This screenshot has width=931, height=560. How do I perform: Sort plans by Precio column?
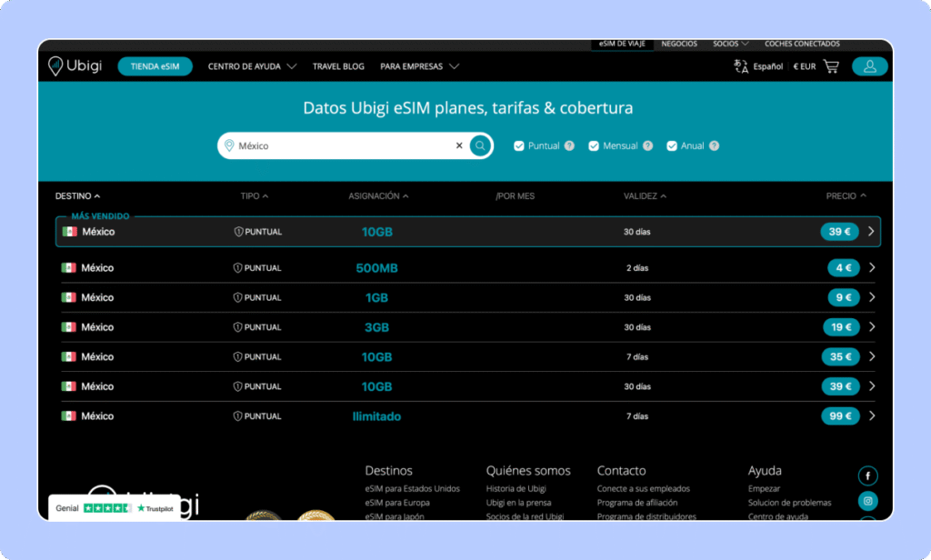point(846,195)
